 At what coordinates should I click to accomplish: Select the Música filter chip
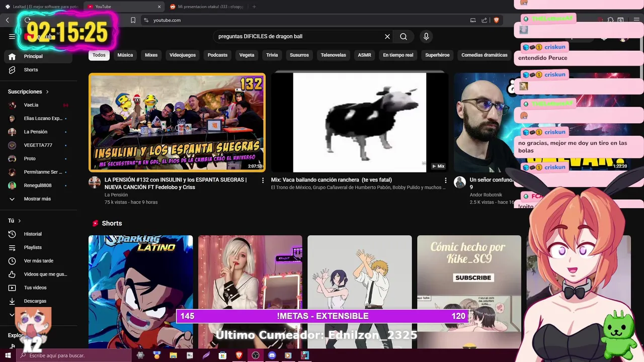(125, 55)
